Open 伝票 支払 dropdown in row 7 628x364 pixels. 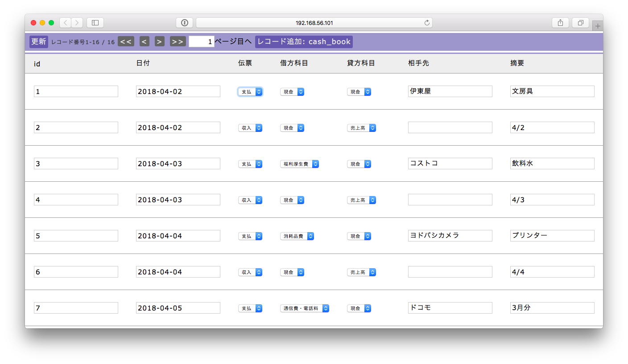click(250, 308)
